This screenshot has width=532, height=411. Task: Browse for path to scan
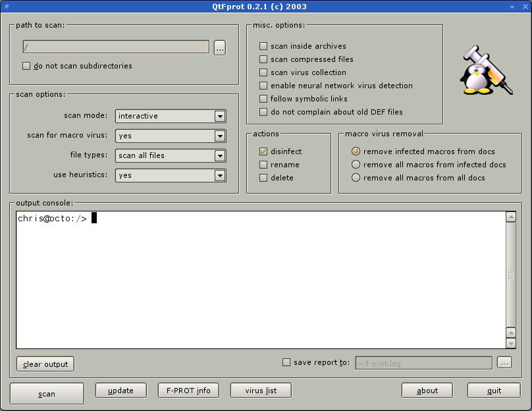[220, 47]
